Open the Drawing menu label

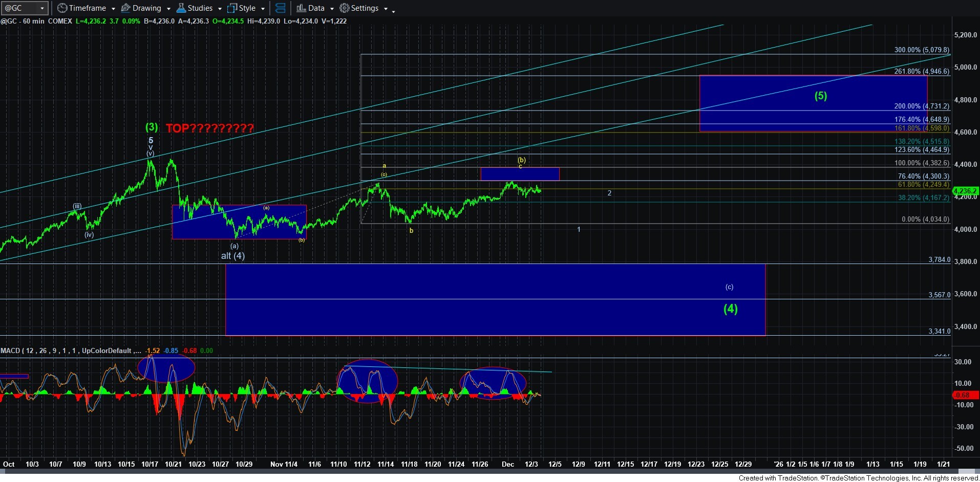coord(146,8)
